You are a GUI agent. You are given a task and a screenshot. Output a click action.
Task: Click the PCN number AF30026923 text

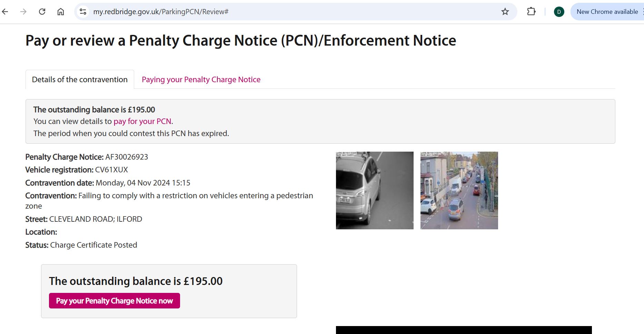click(x=127, y=157)
